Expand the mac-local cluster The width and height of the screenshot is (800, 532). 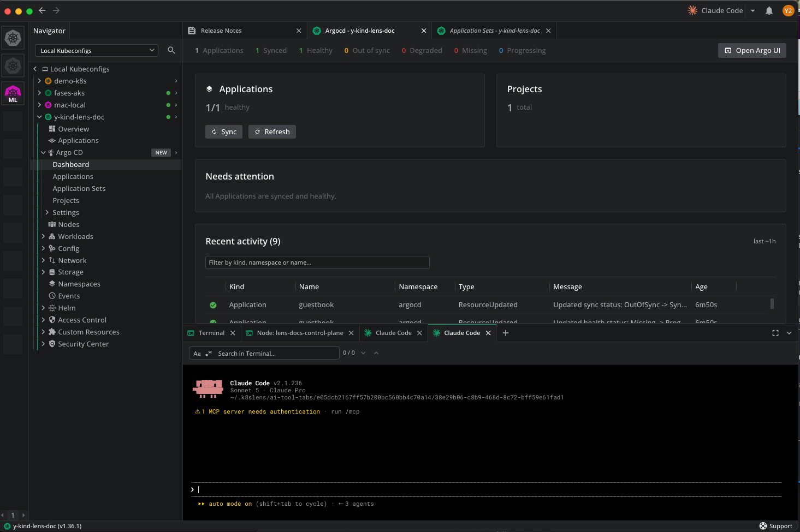(x=39, y=105)
